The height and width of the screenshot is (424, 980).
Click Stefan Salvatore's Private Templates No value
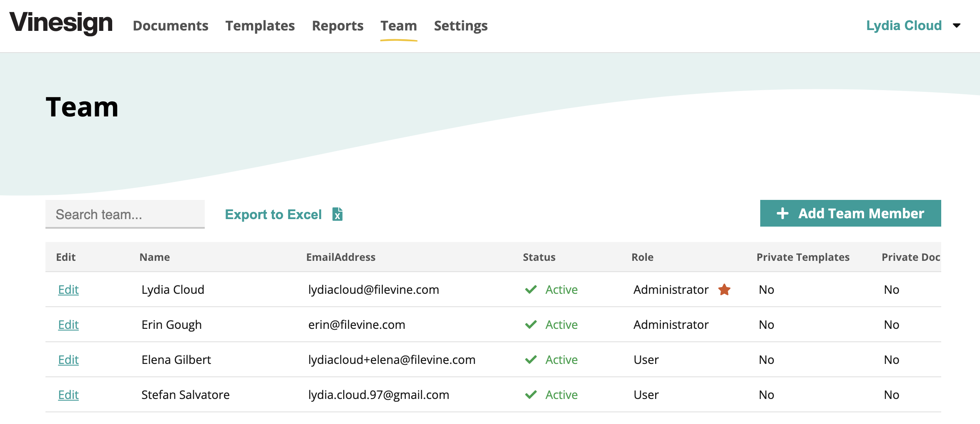pyautogui.click(x=766, y=395)
